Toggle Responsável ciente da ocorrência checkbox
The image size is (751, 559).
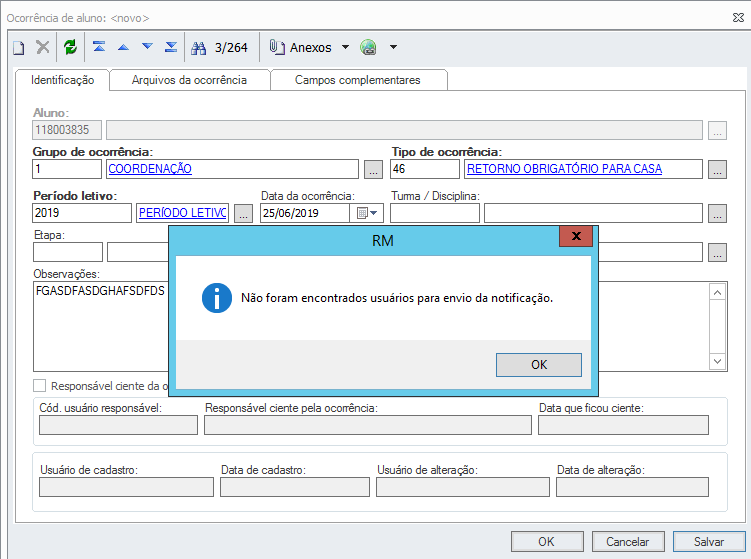tap(40, 386)
